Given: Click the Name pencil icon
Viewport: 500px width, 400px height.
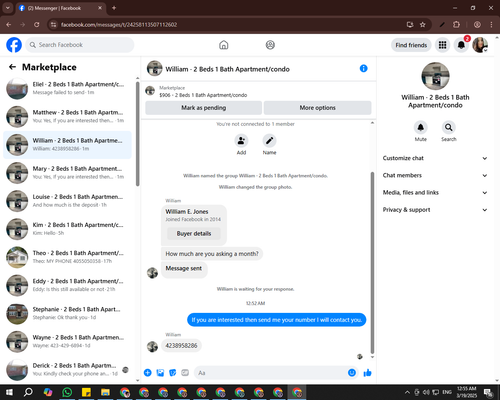Looking at the screenshot, I should [x=269, y=141].
